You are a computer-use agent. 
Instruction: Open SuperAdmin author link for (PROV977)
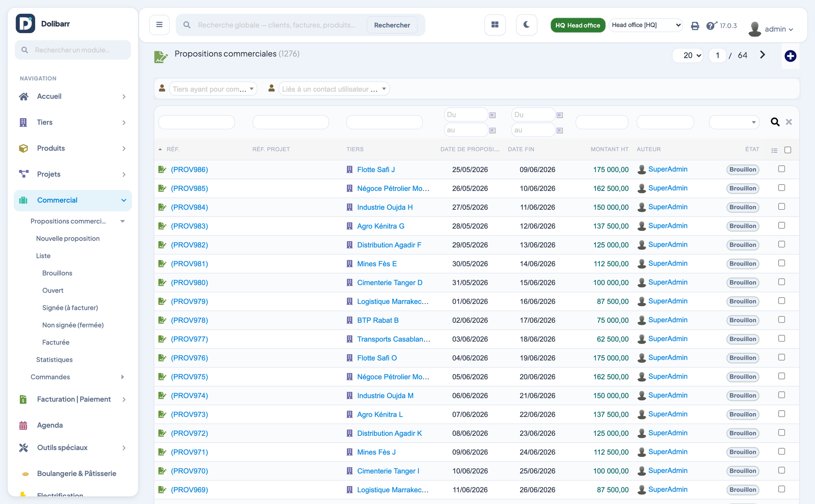[x=668, y=339]
